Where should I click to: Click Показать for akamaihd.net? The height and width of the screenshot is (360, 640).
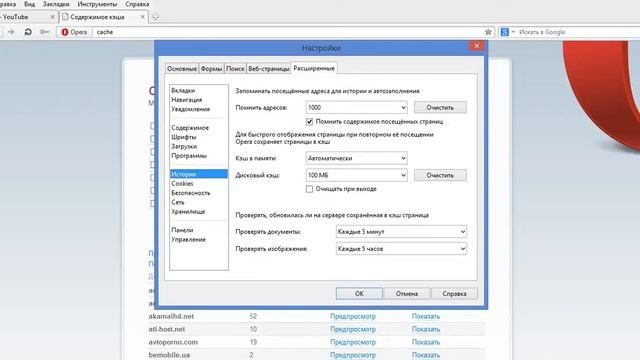426,316
